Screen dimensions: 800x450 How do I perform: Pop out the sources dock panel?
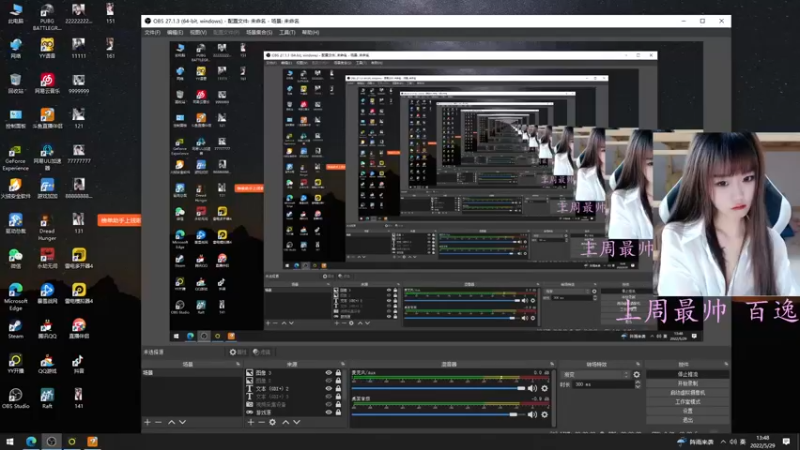(x=342, y=364)
